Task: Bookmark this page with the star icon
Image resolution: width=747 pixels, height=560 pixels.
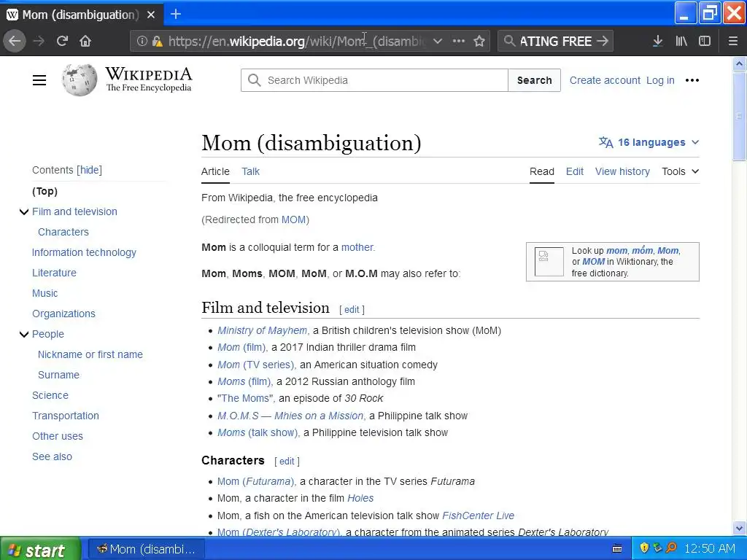Action: pos(479,41)
